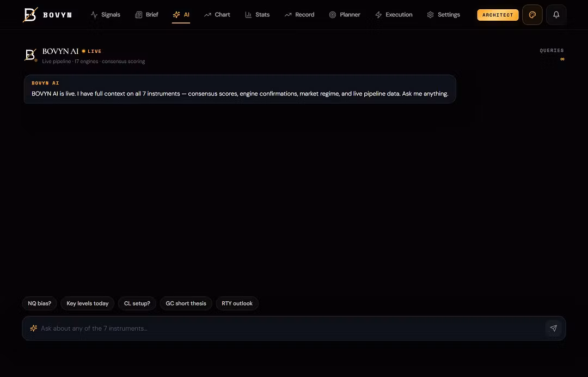Click the BOVYN logo in header
The width and height of the screenshot is (588, 377).
click(47, 15)
